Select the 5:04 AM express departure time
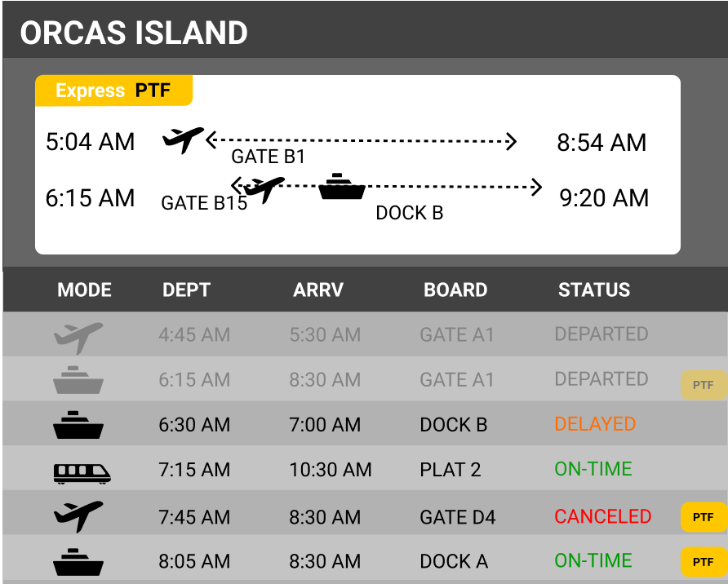Image resolution: width=728 pixels, height=584 pixels. tap(90, 141)
